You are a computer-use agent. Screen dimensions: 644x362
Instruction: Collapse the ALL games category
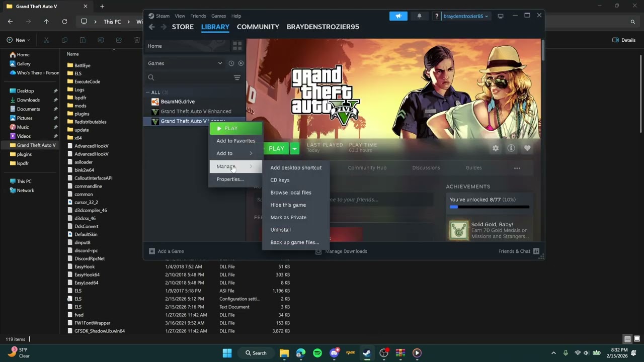[147, 93]
